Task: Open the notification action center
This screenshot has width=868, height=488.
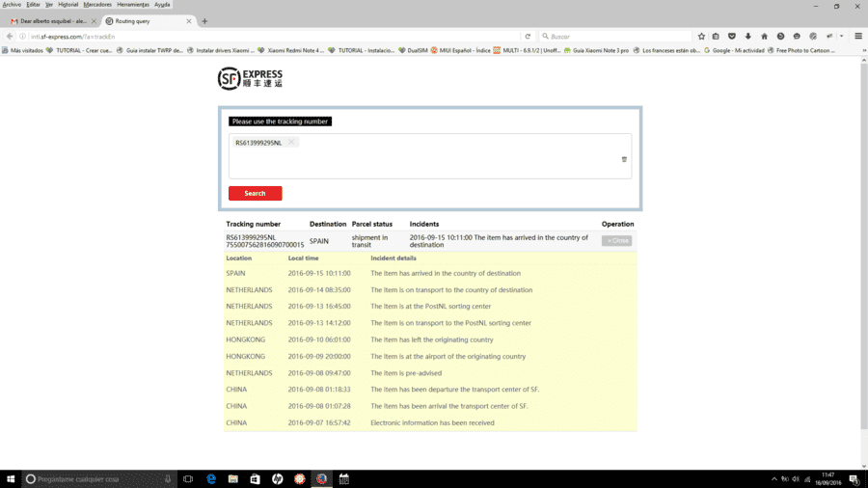Action: pos(854,479)
